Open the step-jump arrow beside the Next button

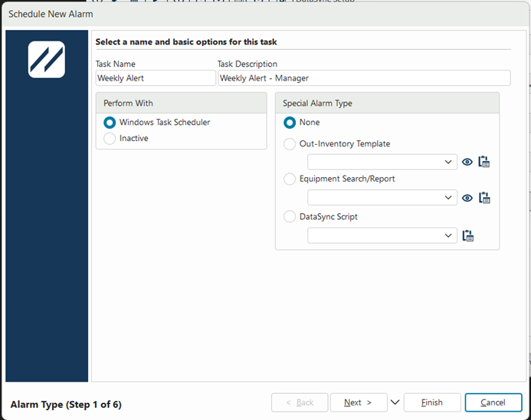pyautogui.click(x=395, y=402)
